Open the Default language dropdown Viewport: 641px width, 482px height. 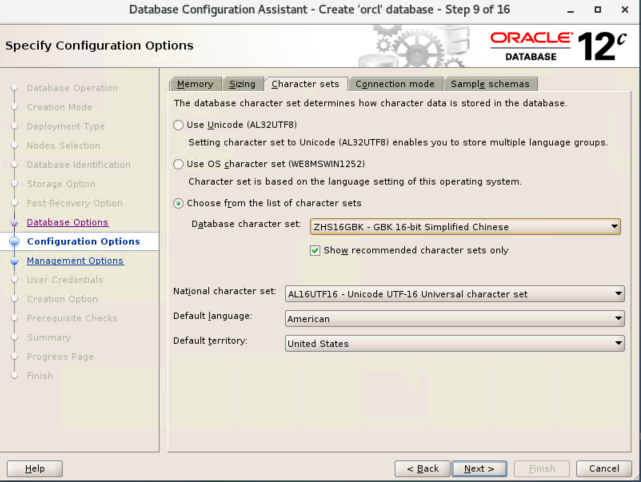(x=455, y=318)
